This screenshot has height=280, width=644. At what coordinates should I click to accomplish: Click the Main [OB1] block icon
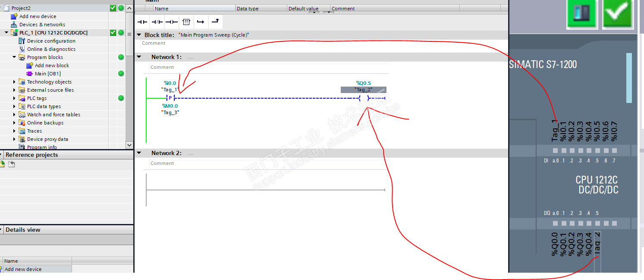30,74
